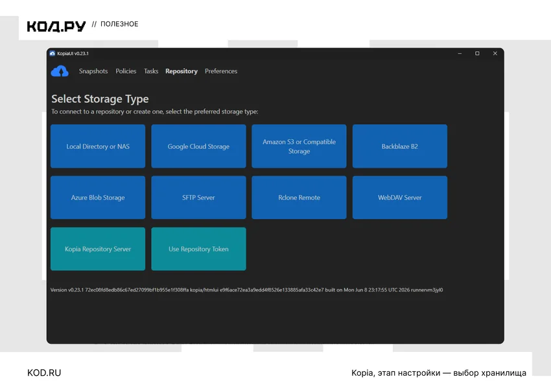Image resolution: width=551 pixels, height=392 pixels.
Task: Switch to the Policies tab
Action: 126,71
